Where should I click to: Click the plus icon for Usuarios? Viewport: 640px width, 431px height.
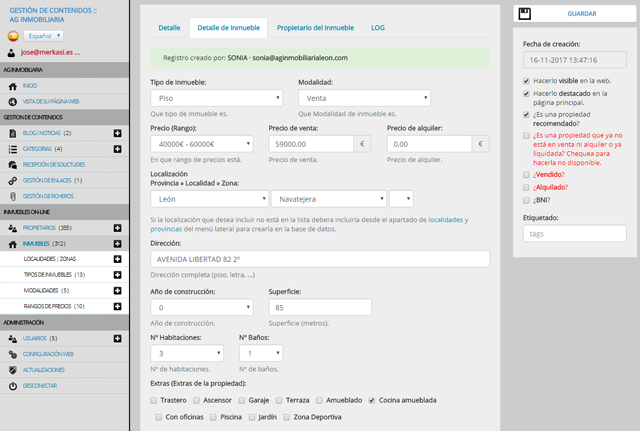[x=118, y=338]
